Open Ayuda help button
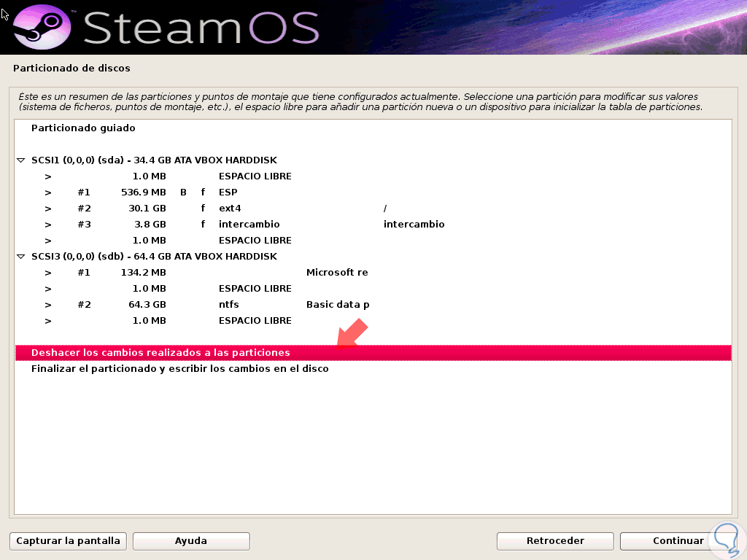The width and height of the screenshot is (747, 560). point(191,541)
